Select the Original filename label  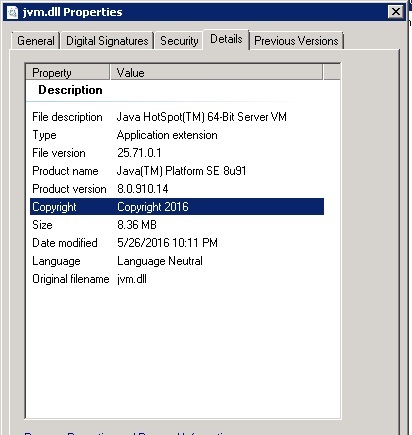[x=71, y=279]
